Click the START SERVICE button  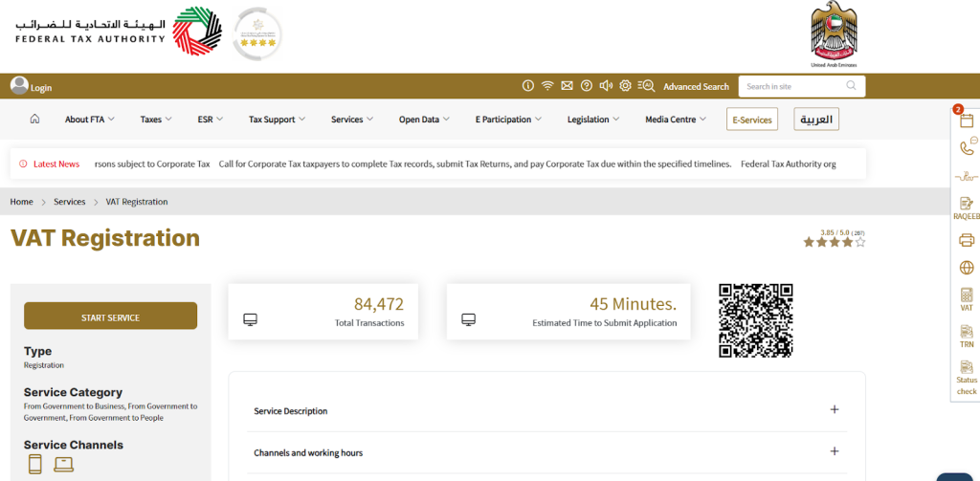coord(110,317)
